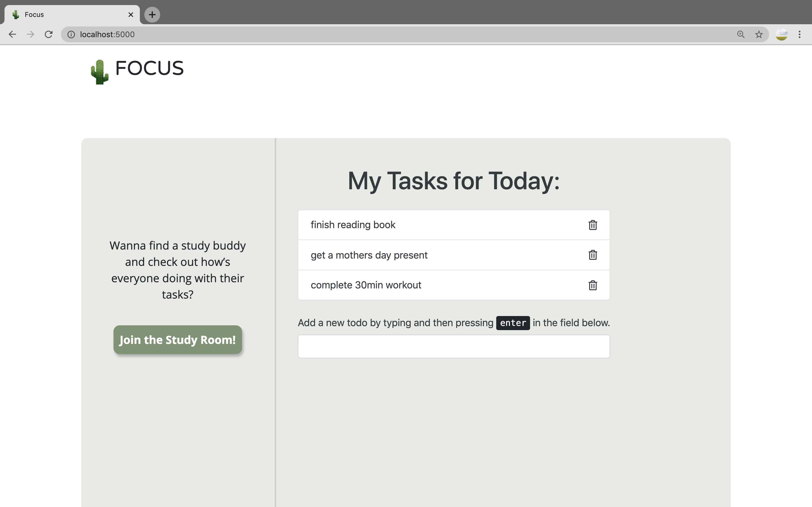Click the cactus logo icon
This screenshot has height=507, width=812.
[x=100, y=72]
